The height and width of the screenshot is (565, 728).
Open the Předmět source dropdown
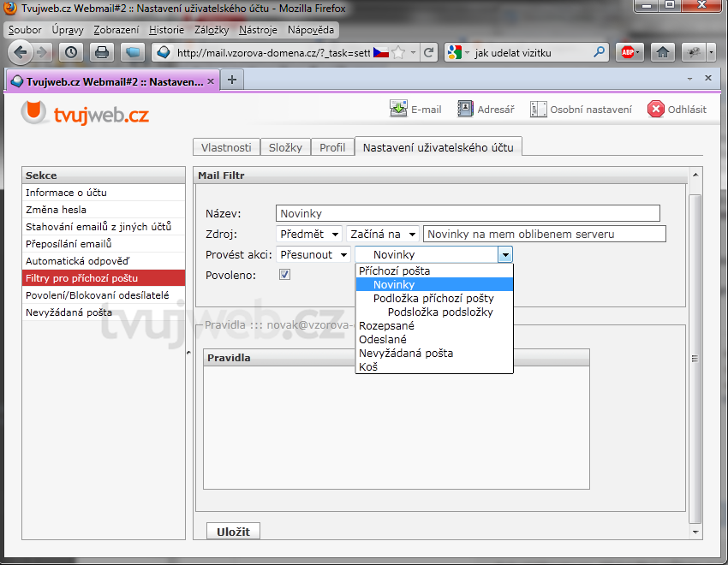point(309,234)
